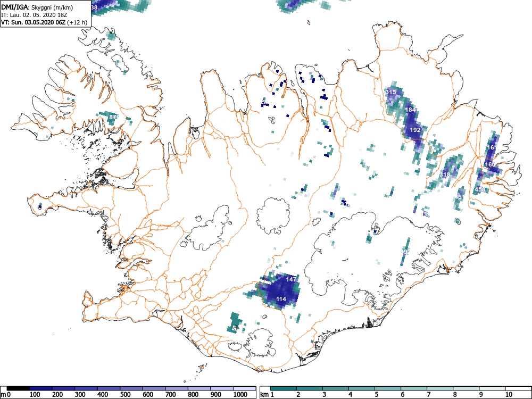Click the 'km' unit label in the legend
Image resolution: width=532 pixels, height=399 pixels.
(x=264, y=395)
